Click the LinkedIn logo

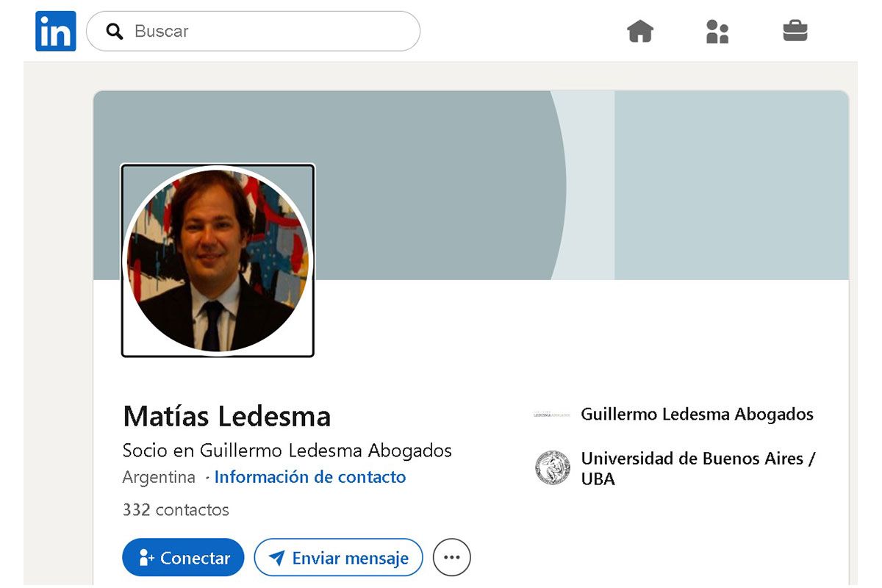pyautogui.click(x=56, y=31)
